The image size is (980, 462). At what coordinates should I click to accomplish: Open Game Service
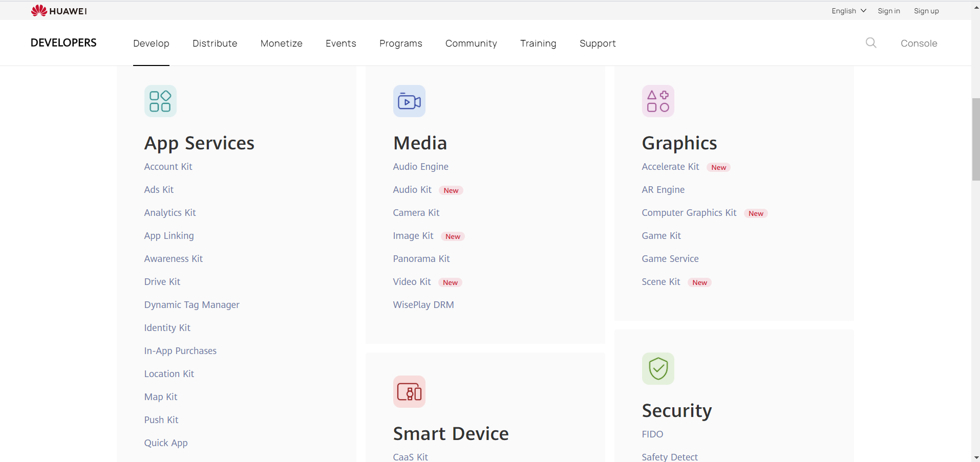pyautogui.click(x=670, y=259)
